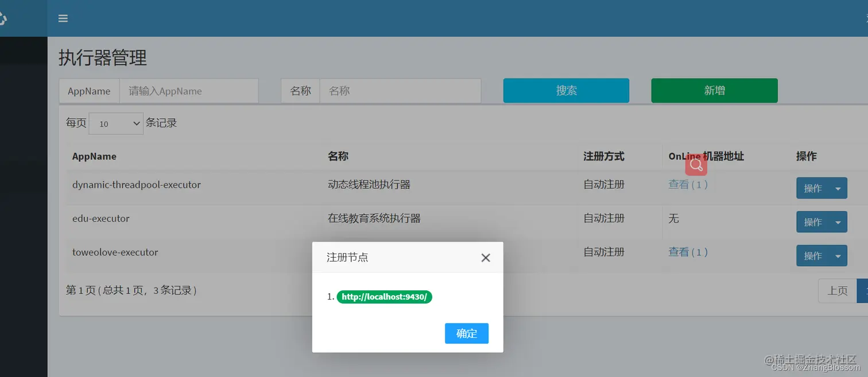Click the × icon on 注册节点 dialog
868x377 pixels.
[486, 257]
